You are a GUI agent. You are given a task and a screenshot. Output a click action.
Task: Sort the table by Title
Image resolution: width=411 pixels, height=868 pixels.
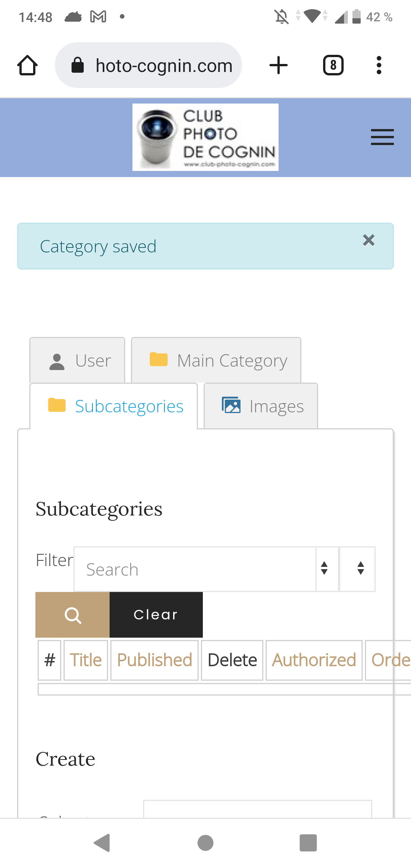[x=86, y=660]
